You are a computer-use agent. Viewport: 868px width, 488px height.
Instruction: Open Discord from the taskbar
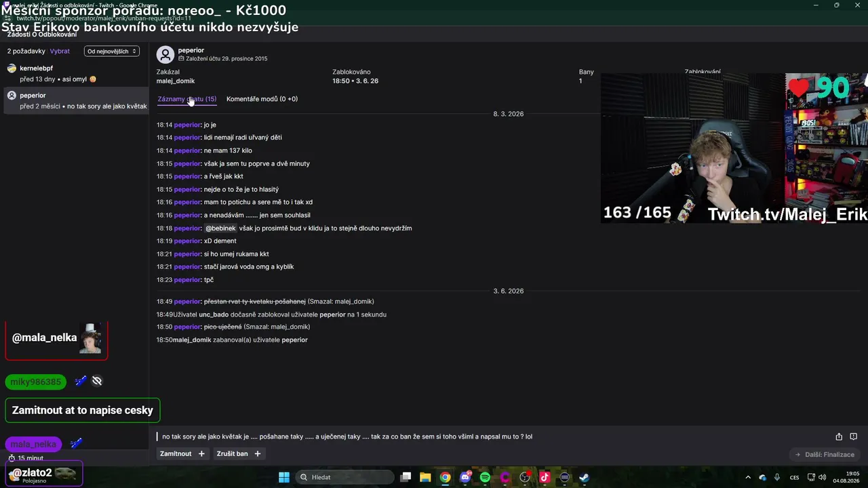(465, 477)
